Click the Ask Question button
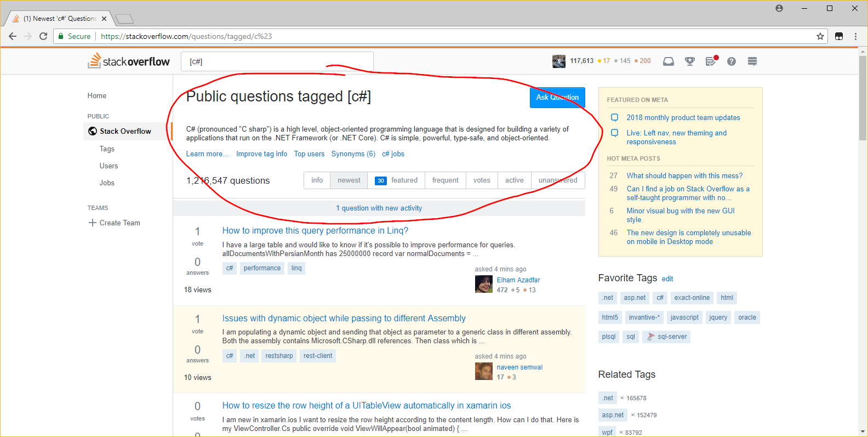Image resolution: width=868 pixels, height=437 pixels. click(x=557, y=98)
